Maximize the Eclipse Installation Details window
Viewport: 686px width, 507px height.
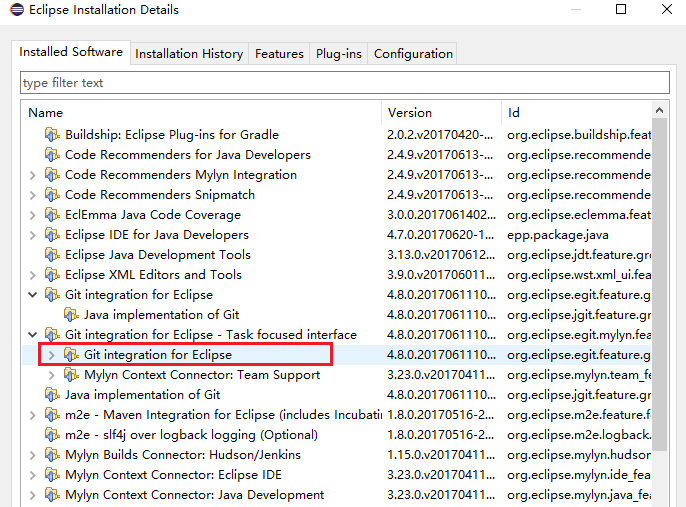621,9
